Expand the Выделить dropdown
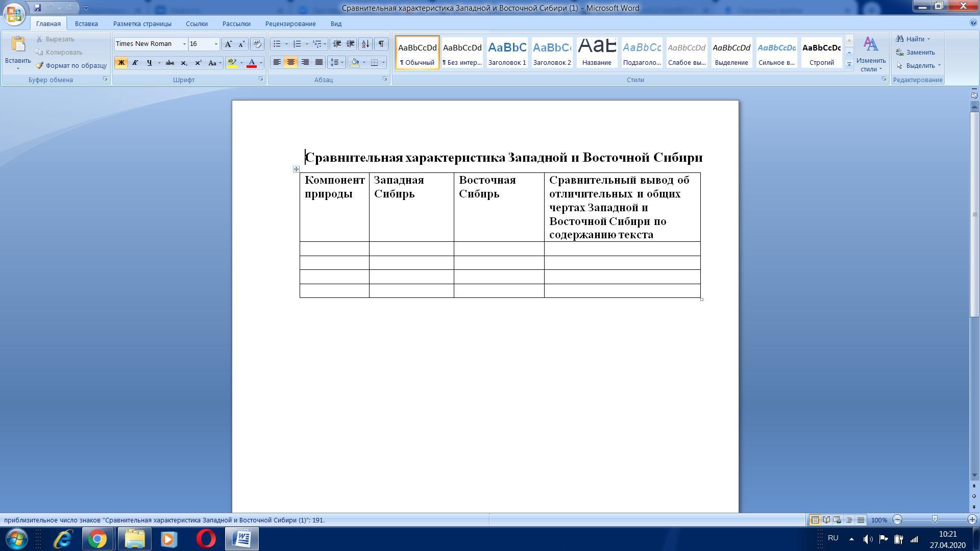Image resolution: width=980 pixels, height=551 pixels. point(939,66)
